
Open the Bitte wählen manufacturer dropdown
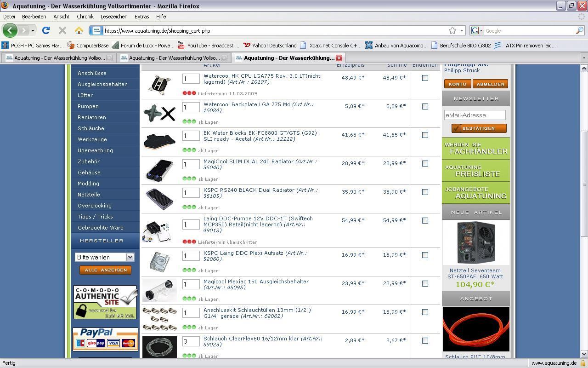tap(104, 257)
